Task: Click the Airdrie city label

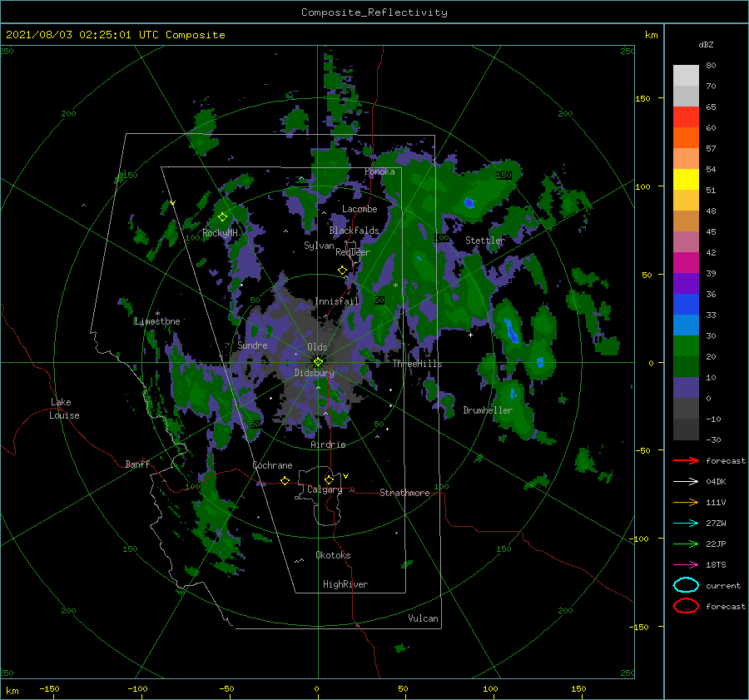Action: 328,444
